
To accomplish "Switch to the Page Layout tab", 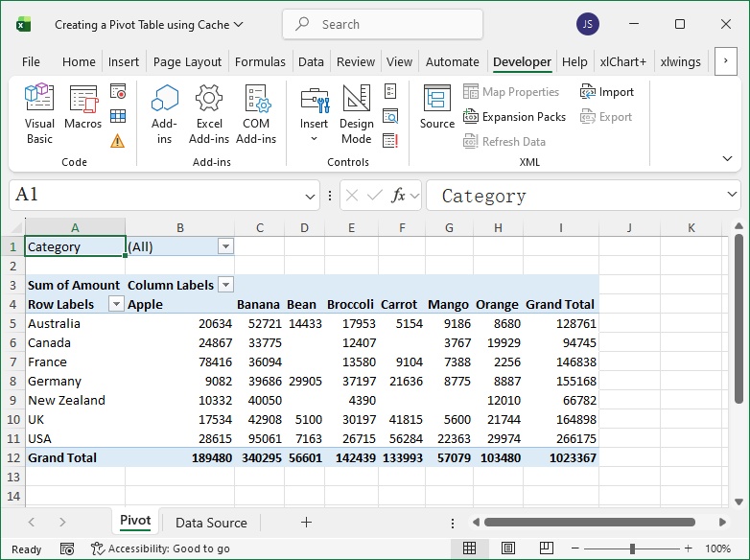I will pos(187,61).
